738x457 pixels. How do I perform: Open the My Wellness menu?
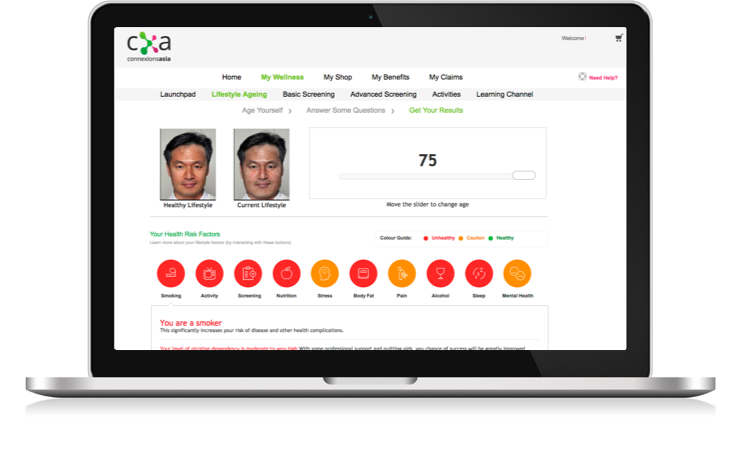(281, 77)
